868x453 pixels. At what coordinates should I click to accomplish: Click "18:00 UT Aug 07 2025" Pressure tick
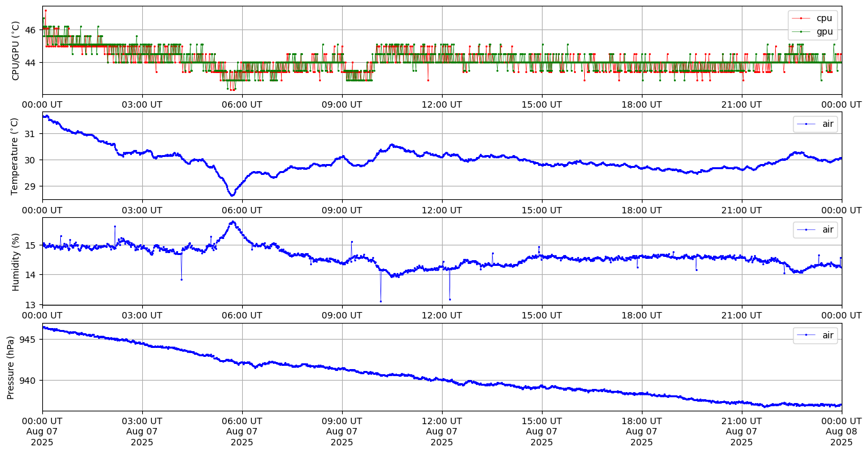point(642,432)
